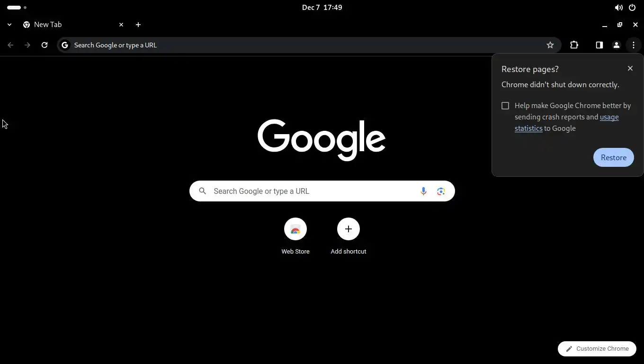Click the Restore button

pos(613,157)
